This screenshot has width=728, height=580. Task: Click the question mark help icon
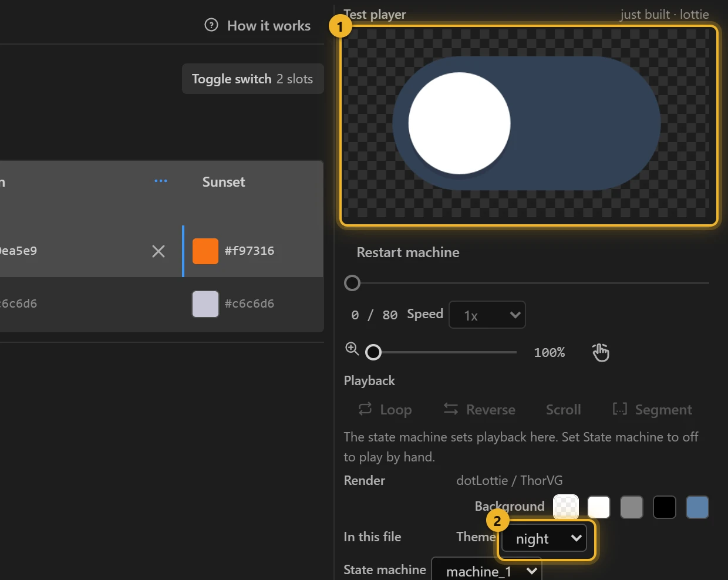pos(211,25)
